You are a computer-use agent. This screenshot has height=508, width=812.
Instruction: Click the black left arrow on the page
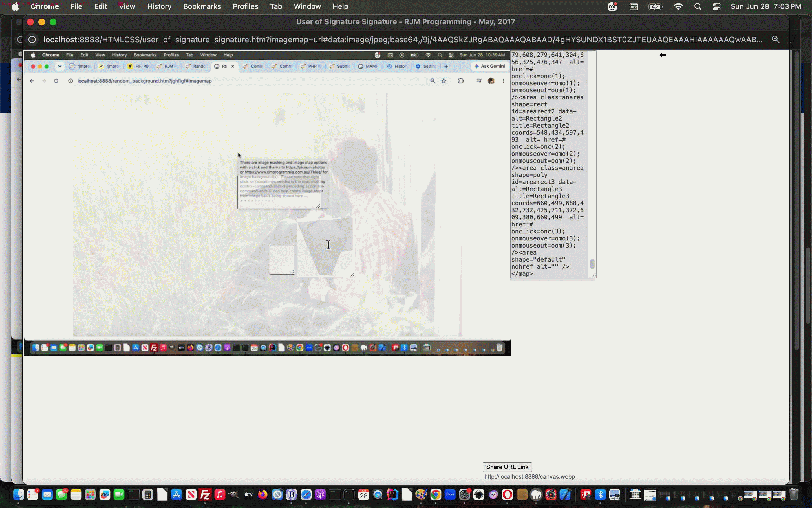(662, 55)
